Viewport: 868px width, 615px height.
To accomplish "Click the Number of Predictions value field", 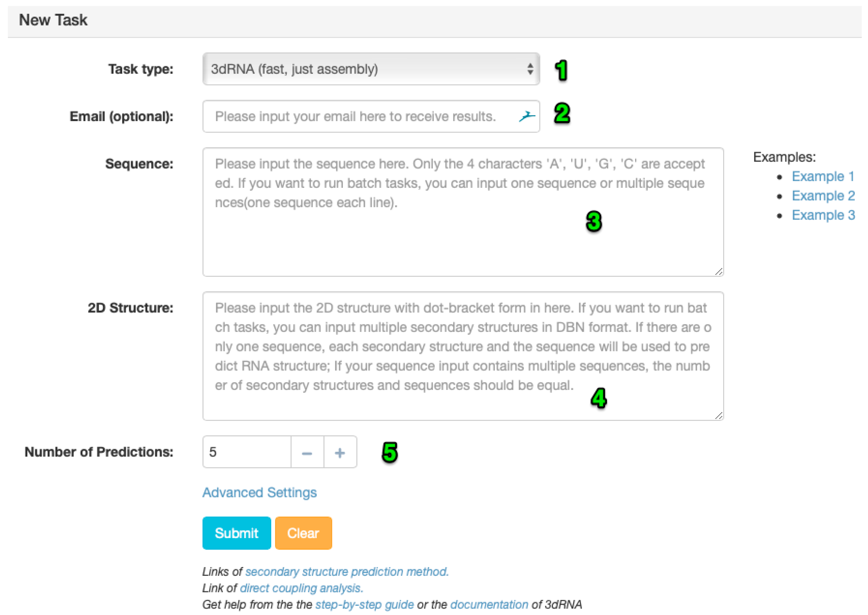I will [x=246, y=452].
